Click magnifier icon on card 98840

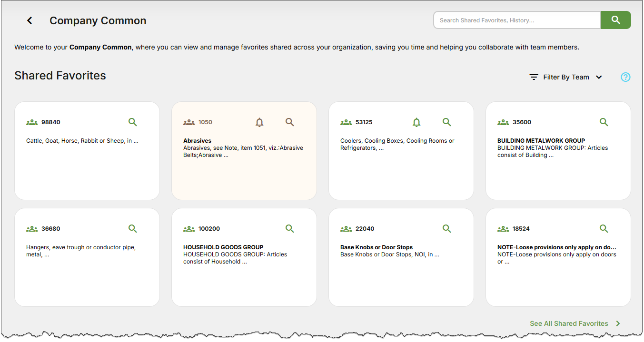(133, 122)
